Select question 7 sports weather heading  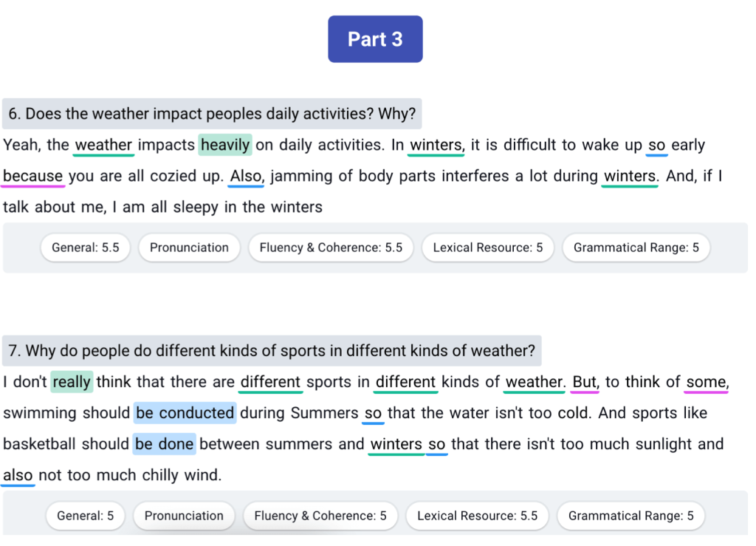pyautogui.click(x=272, y=351)
